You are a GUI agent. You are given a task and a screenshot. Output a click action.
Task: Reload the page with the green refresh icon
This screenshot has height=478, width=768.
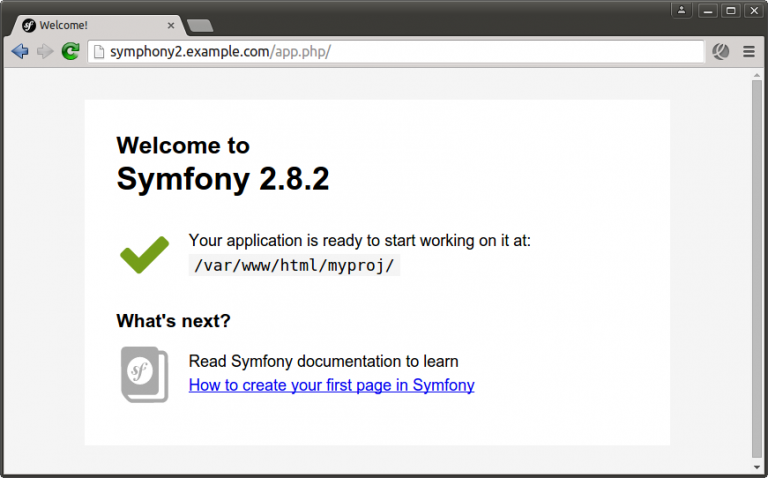coord(70,51)
